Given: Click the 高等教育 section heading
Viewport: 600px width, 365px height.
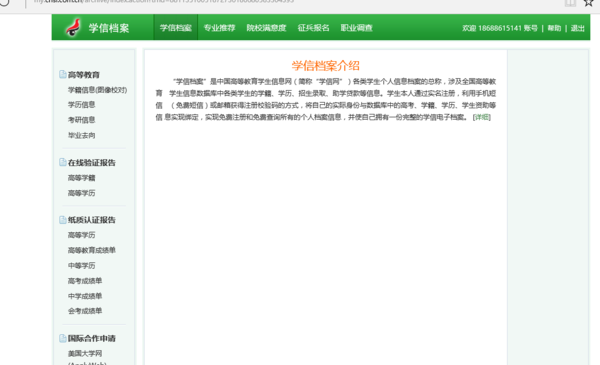Looking at the screenshot, I should pos(84,75).
